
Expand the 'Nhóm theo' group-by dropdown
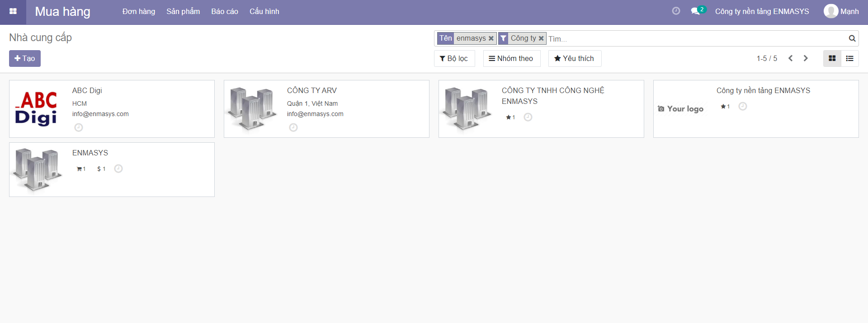511,58
